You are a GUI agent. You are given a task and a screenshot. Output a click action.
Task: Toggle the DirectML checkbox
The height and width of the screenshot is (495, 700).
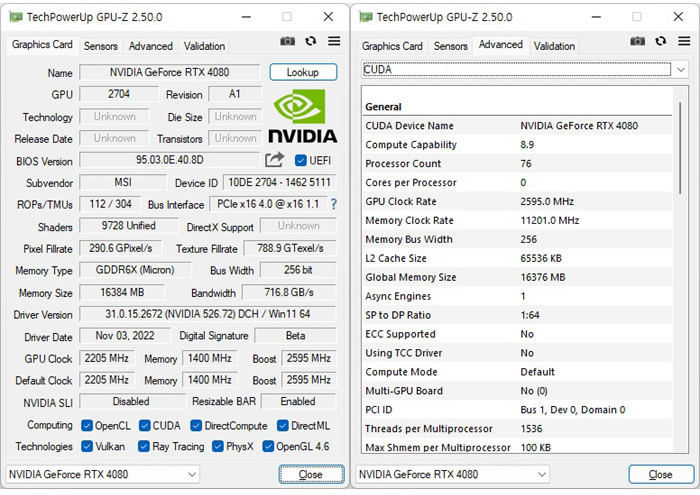click(283, 426)
